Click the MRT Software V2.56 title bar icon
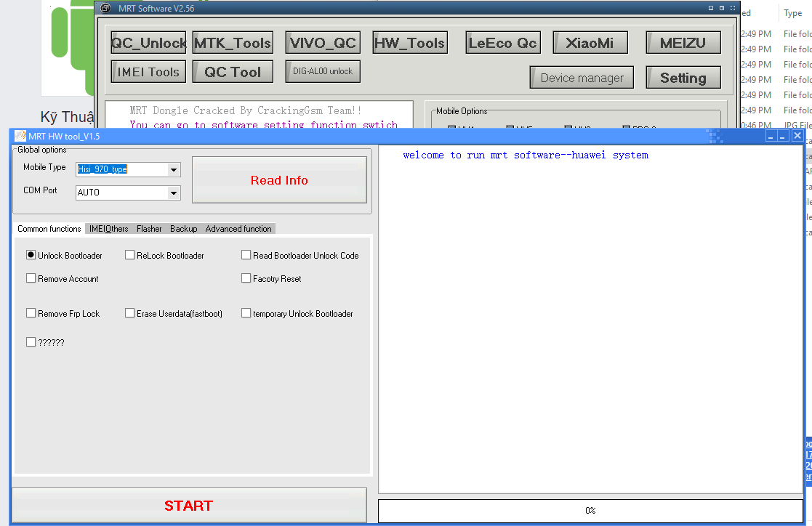 105,8
